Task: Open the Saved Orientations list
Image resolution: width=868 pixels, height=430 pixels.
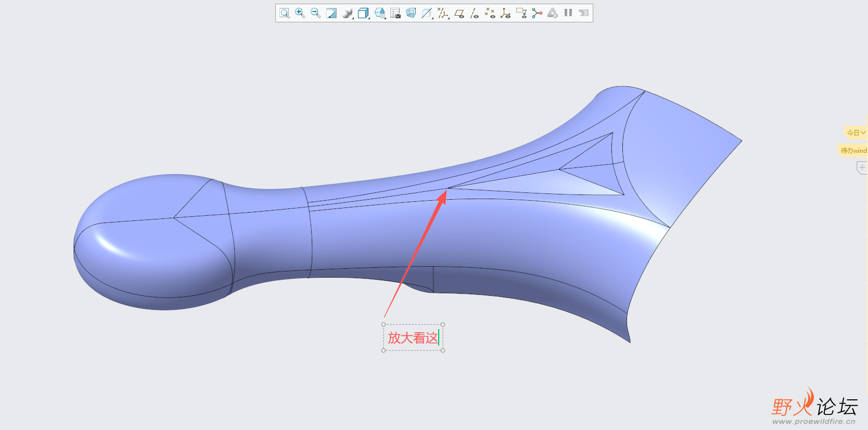Action: [x=380, y=13]
